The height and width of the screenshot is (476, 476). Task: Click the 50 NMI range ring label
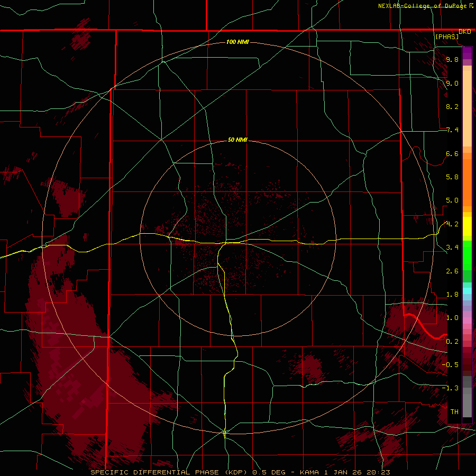point(237,140)
